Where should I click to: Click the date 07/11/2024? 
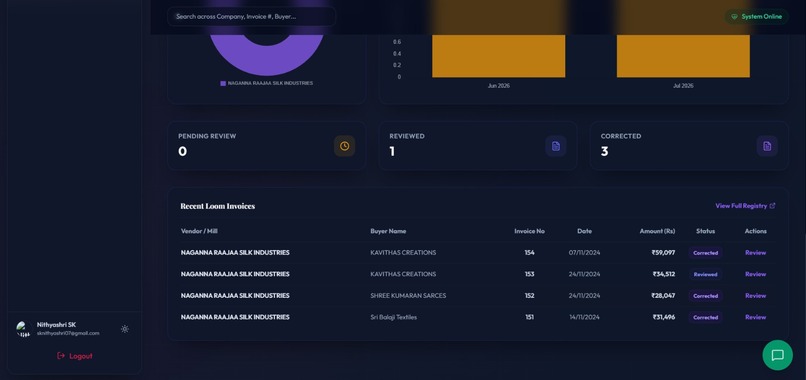click(584, 252)
